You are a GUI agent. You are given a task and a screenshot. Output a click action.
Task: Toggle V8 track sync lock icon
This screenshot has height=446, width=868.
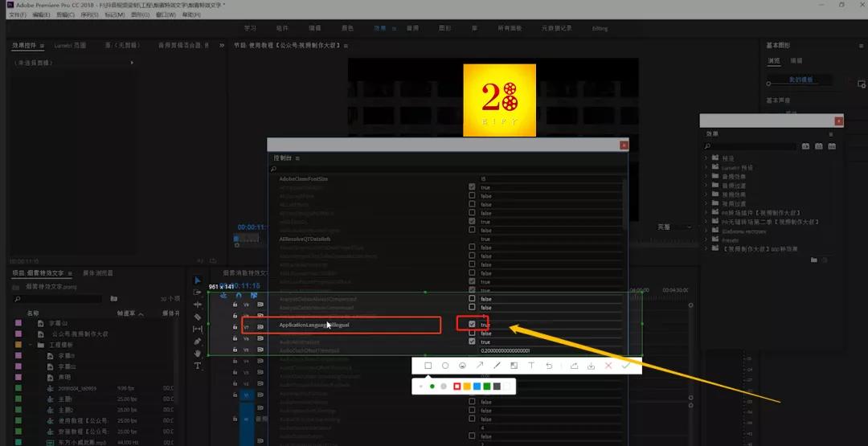[x=260, y=315]
